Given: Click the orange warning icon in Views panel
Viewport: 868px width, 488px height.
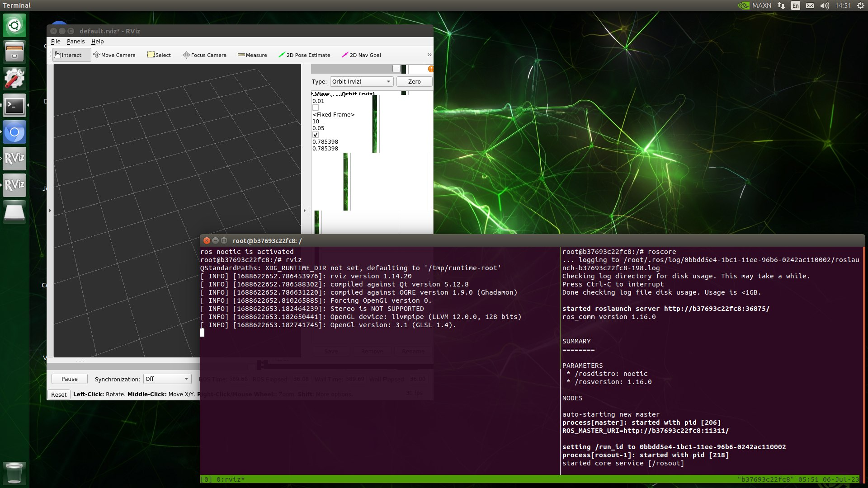Looking at the screenshot, I should coord(431,69).
